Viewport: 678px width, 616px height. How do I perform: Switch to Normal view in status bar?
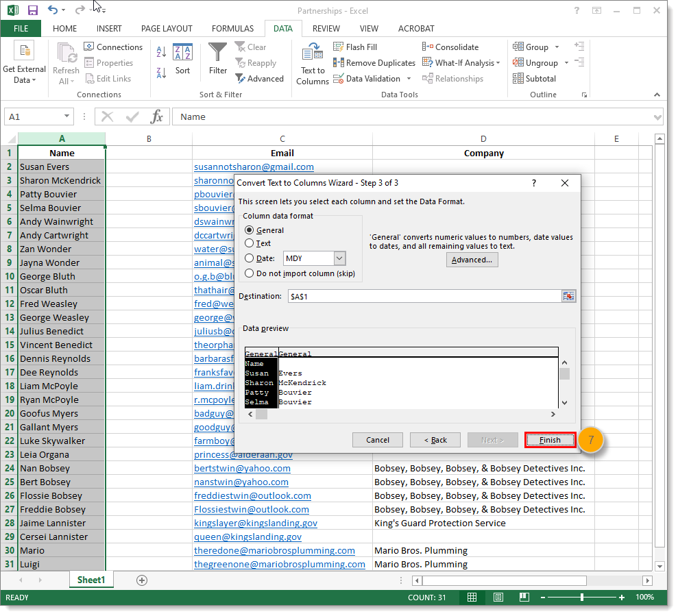pos(472,597)
